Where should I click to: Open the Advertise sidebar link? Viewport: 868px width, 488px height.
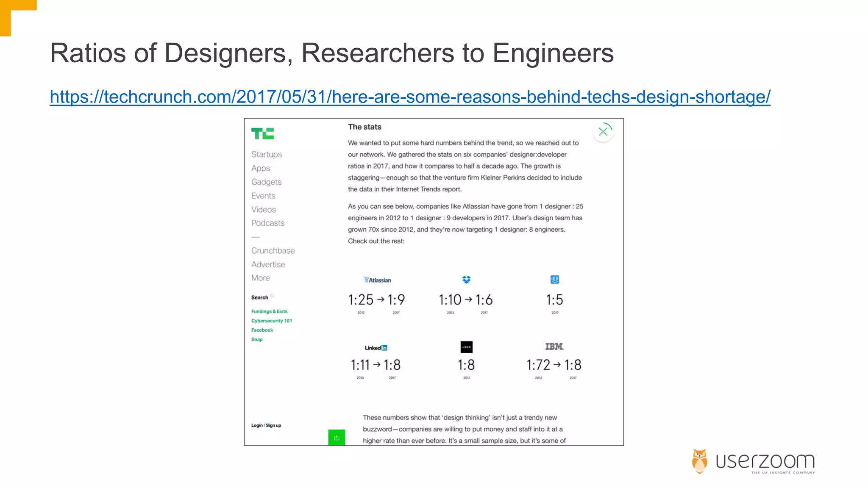click(x=268, y=264)
